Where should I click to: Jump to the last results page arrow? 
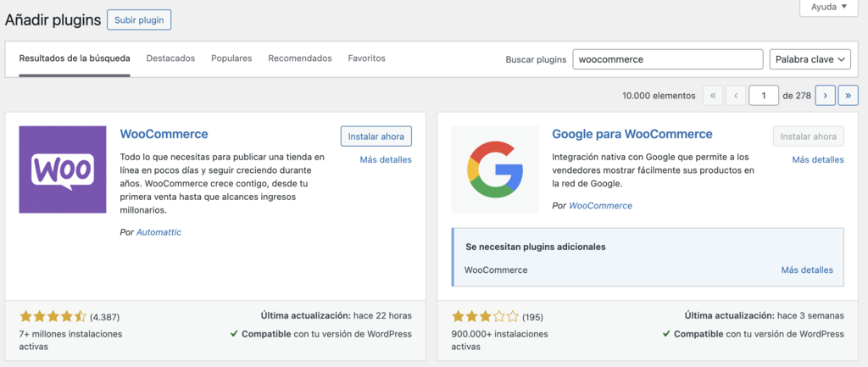coord(848,96)
